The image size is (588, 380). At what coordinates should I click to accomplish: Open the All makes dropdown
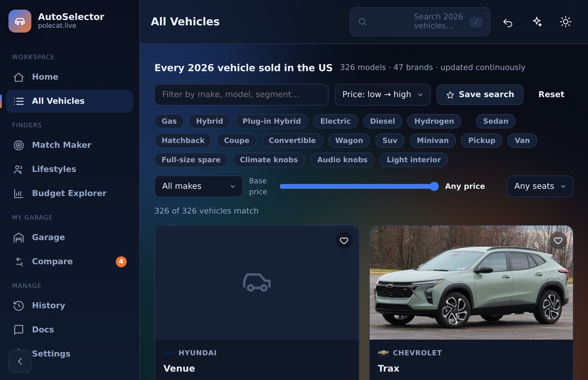199,186
